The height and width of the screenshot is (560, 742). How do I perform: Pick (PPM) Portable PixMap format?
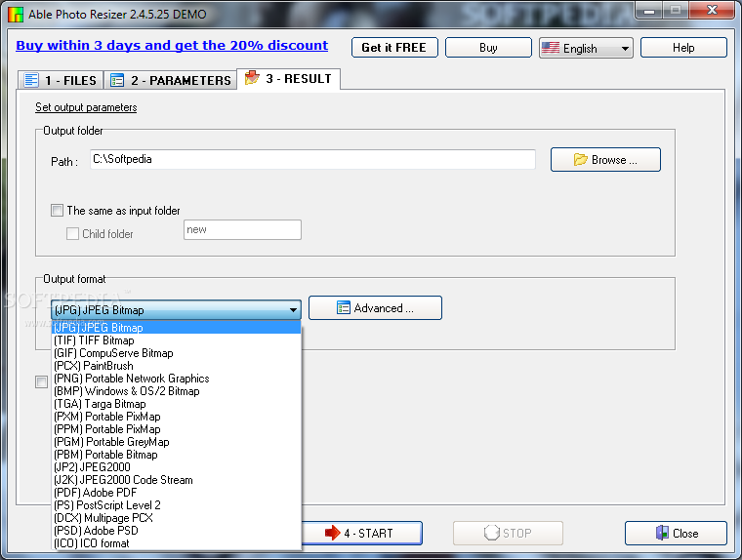coord(176,429)
